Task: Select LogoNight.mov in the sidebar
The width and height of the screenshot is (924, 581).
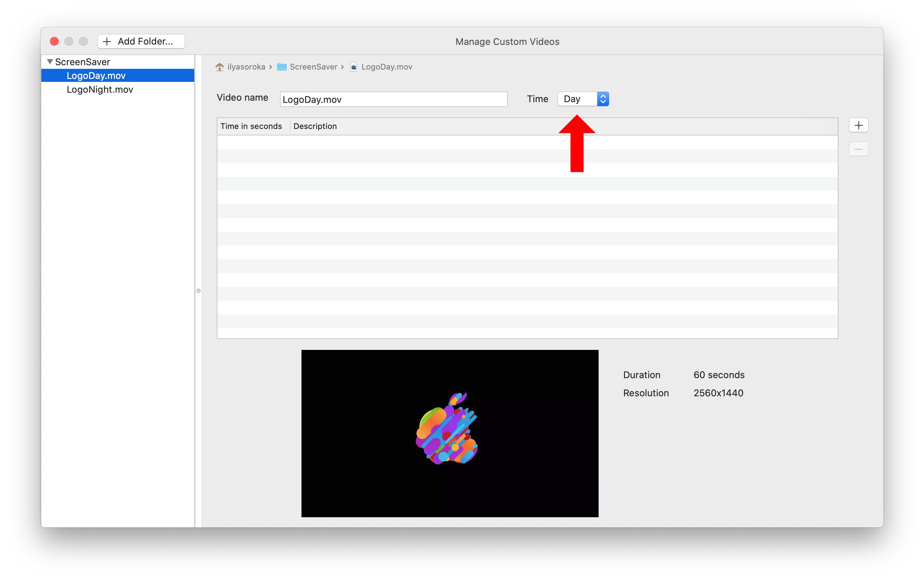Action: 100,89
